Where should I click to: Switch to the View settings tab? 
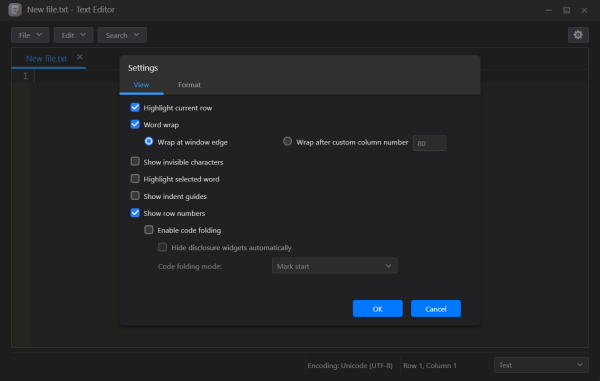(x=141, y=85)
